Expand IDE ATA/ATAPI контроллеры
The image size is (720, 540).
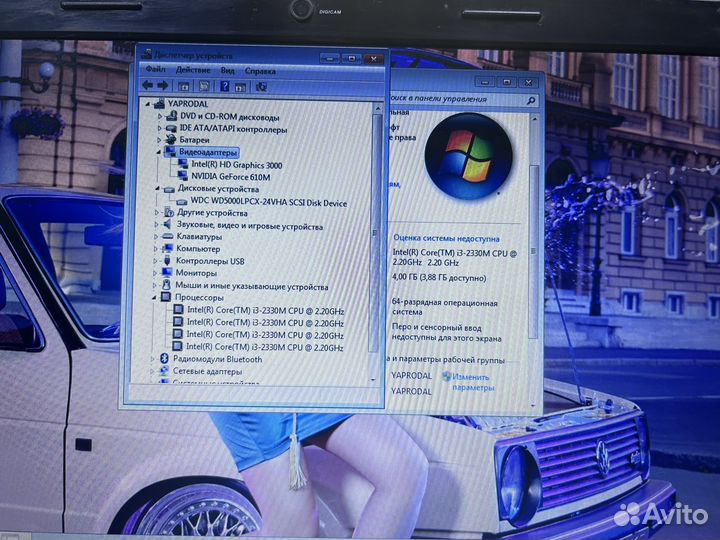[160, 128]
